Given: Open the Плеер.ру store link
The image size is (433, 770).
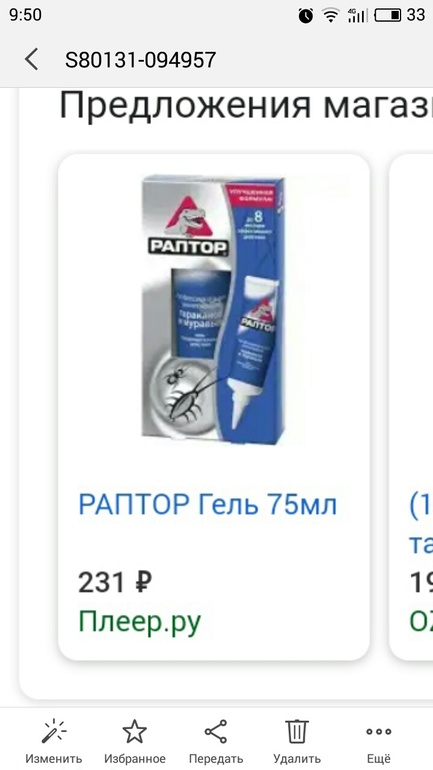Looking at the screenshot, I should point(140,623).
